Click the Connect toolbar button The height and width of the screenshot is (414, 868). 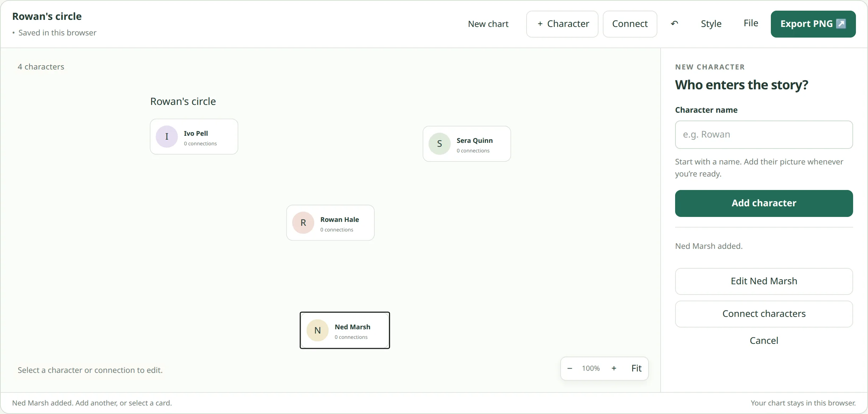click(x=630, y=24)
